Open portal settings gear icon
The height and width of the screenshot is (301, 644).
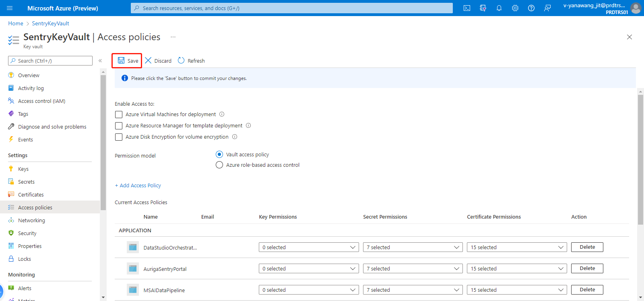tap(515, 8)
